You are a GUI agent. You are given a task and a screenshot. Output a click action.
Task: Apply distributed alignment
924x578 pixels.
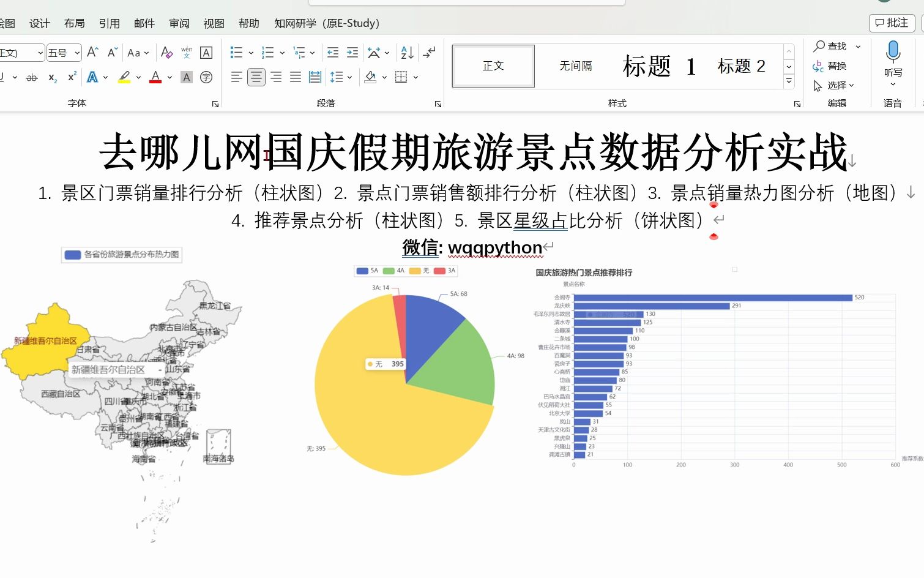pyautogui.click(x=315, y=77)
